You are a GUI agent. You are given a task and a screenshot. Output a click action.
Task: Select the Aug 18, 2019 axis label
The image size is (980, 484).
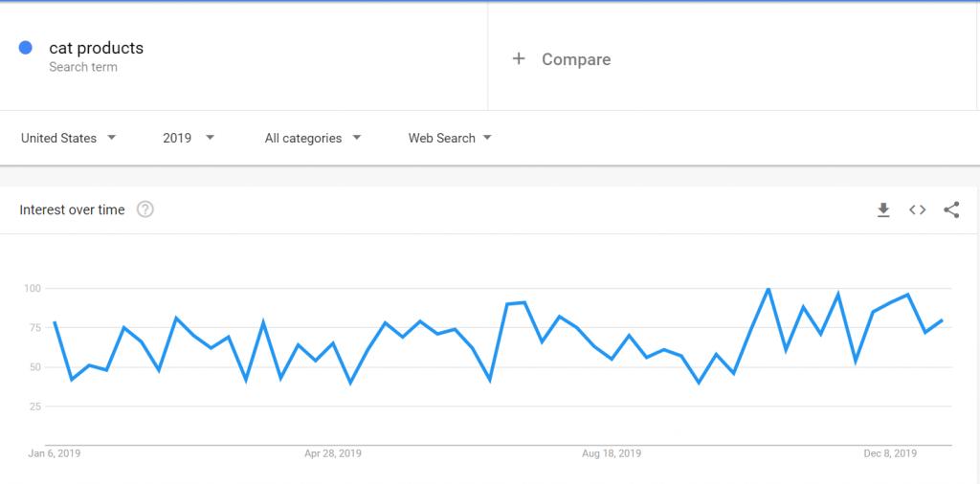click(x=611, y=453)
